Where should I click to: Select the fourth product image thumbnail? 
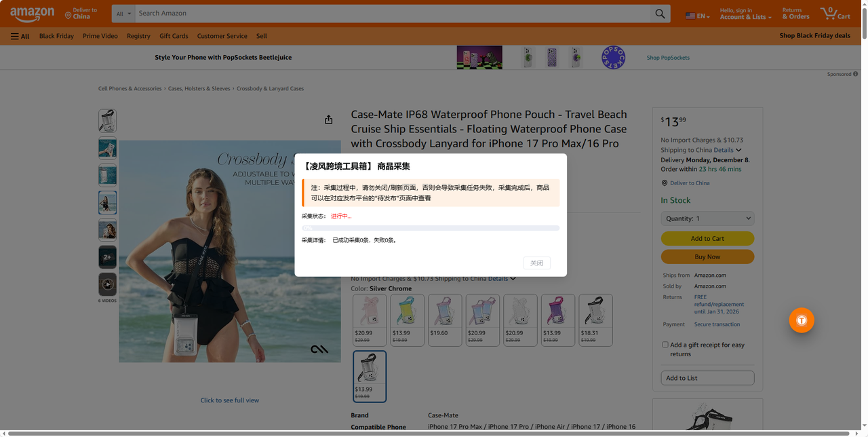pyautogui.click(x=107, y=202)
